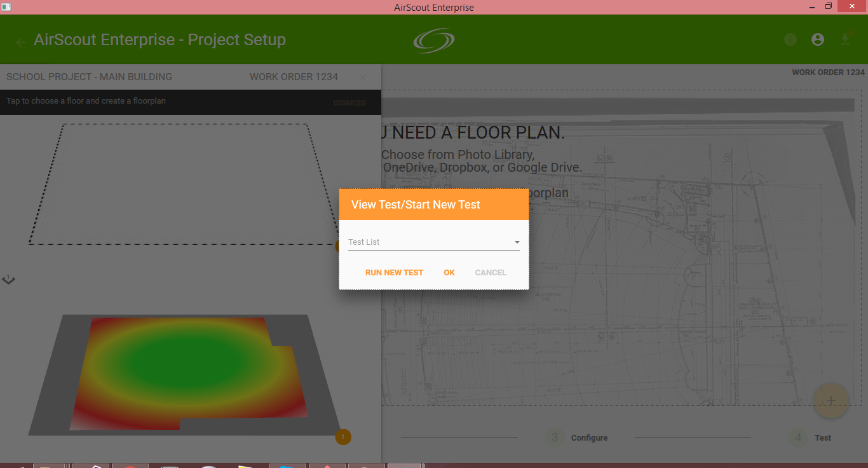868x468 pixels.
Task: Confirm with the OK button
Action: 449,272
